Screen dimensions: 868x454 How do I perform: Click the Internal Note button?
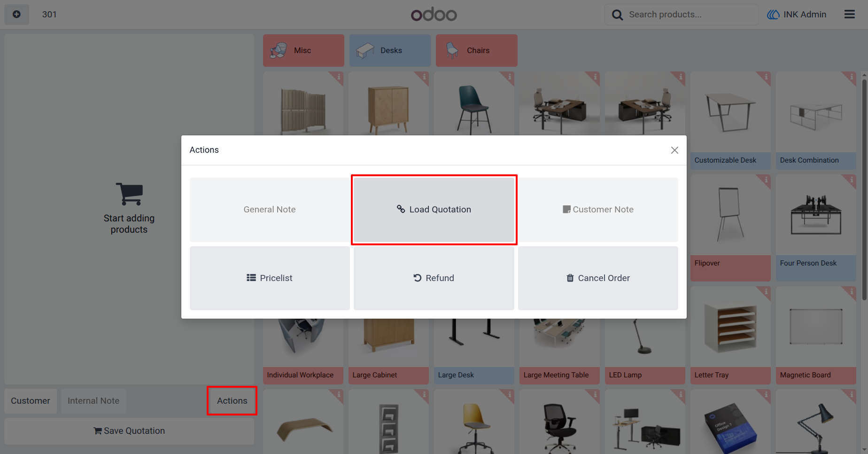point(93,401)
